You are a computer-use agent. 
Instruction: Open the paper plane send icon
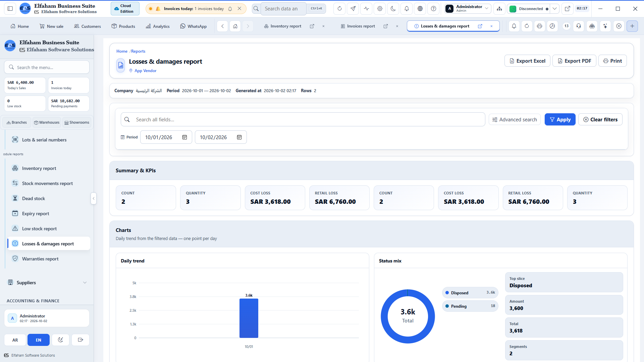pos(353,9)
